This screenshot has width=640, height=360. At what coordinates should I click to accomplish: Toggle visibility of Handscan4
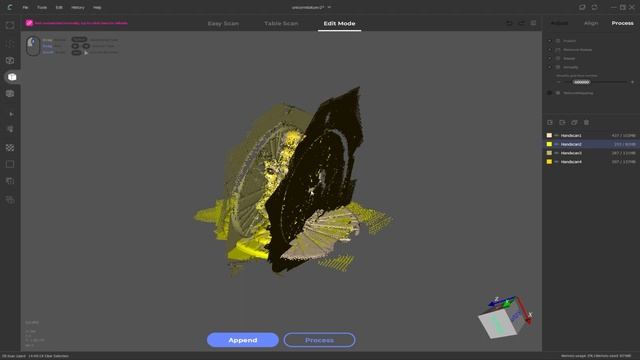click(x=556, y=162)
